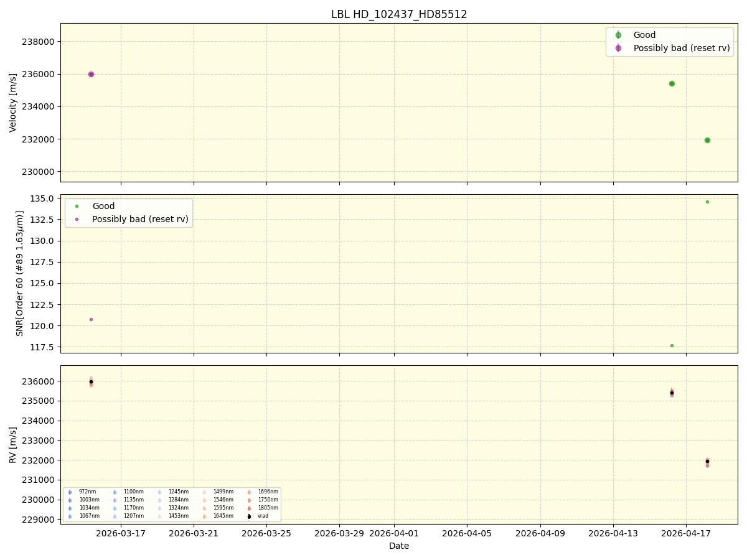Click the 2026-03-25 date tick label
Screen dimensions: 747x560
pyautogui.click(x=266, y=533)
